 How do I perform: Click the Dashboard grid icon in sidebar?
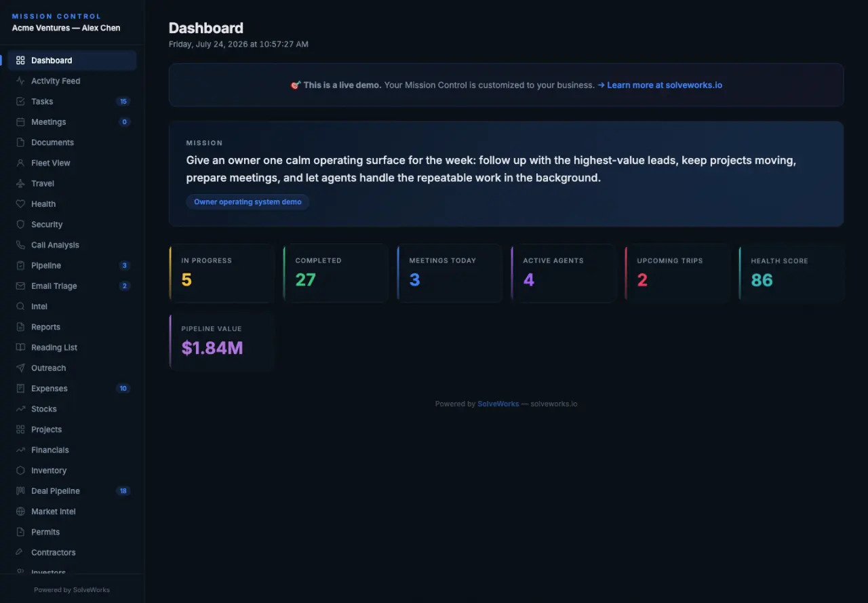click(x=20, y=60)
